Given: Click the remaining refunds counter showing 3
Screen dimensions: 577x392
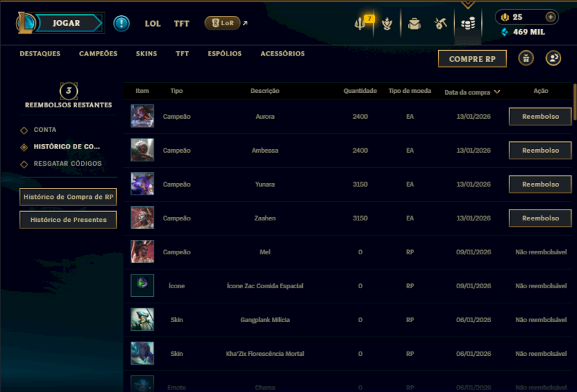Looking at the screenshot, I should pyautogui.click(x=69, y=91).
